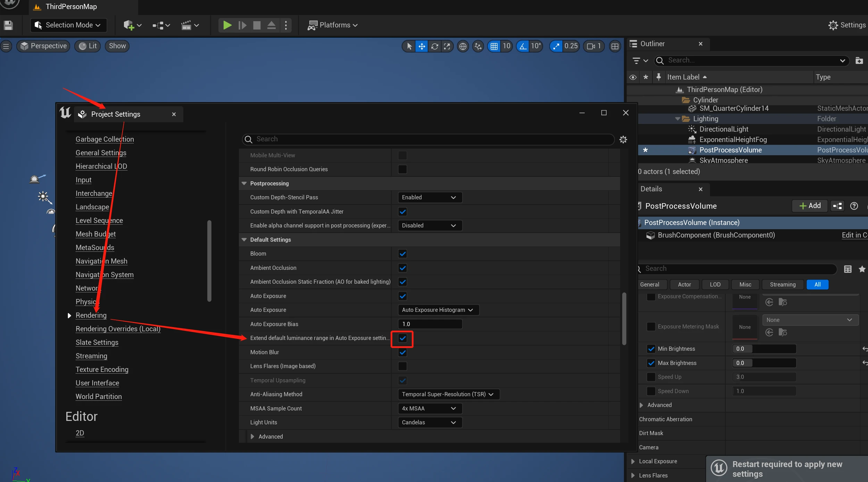Toggle scale snapping icon
This screenshot has width=868, height=482.
556,46
